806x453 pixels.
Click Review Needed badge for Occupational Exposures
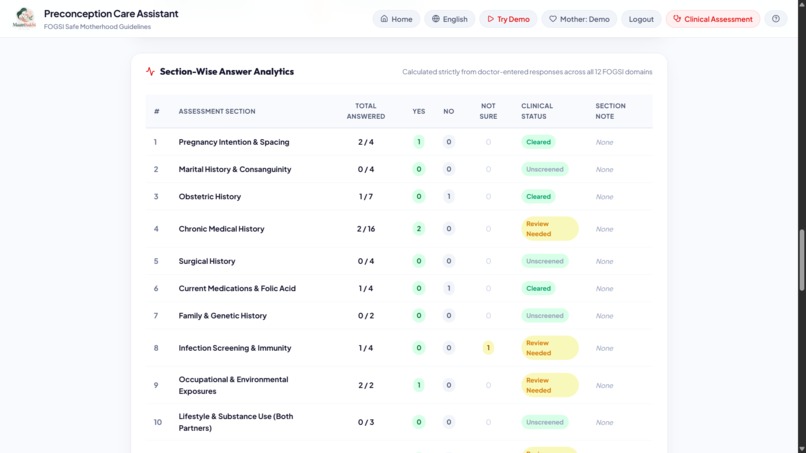pyautogui.click(x=549, y=385)
